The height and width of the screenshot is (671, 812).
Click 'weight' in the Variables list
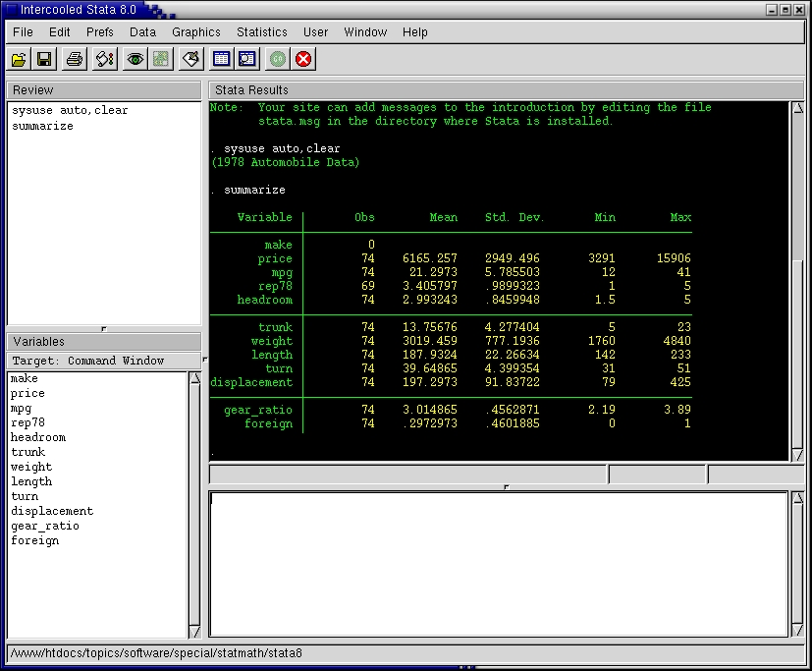[x=31, y=468]
